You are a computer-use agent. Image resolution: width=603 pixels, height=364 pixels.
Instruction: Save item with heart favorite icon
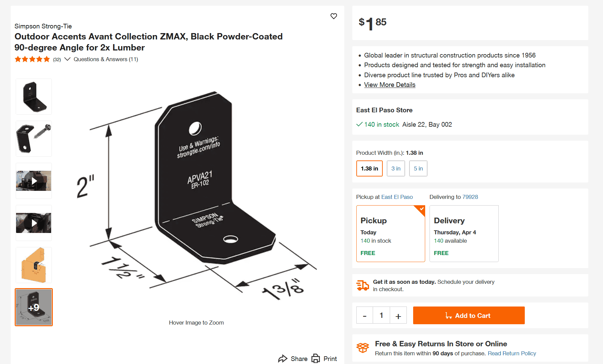click(x=334, y=16)
